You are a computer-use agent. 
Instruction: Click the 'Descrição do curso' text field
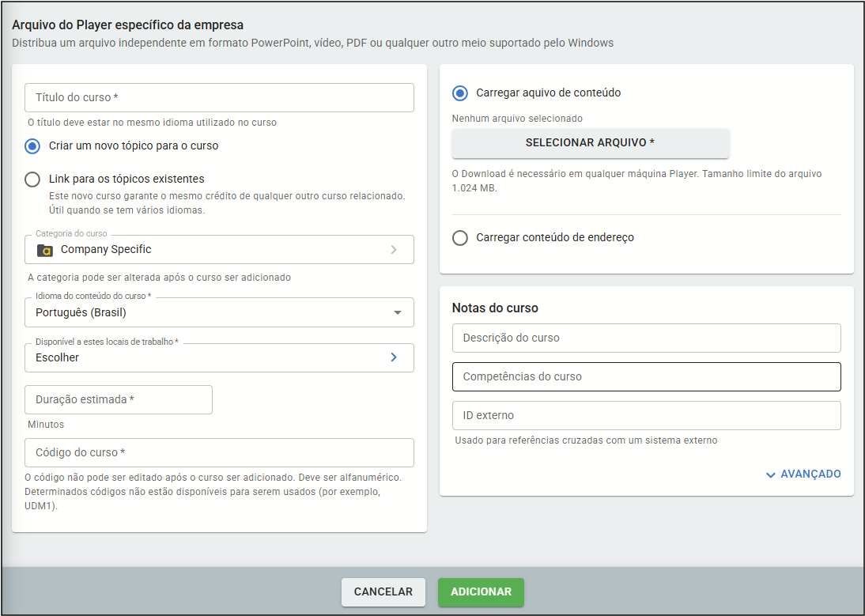tap(646, 338)
